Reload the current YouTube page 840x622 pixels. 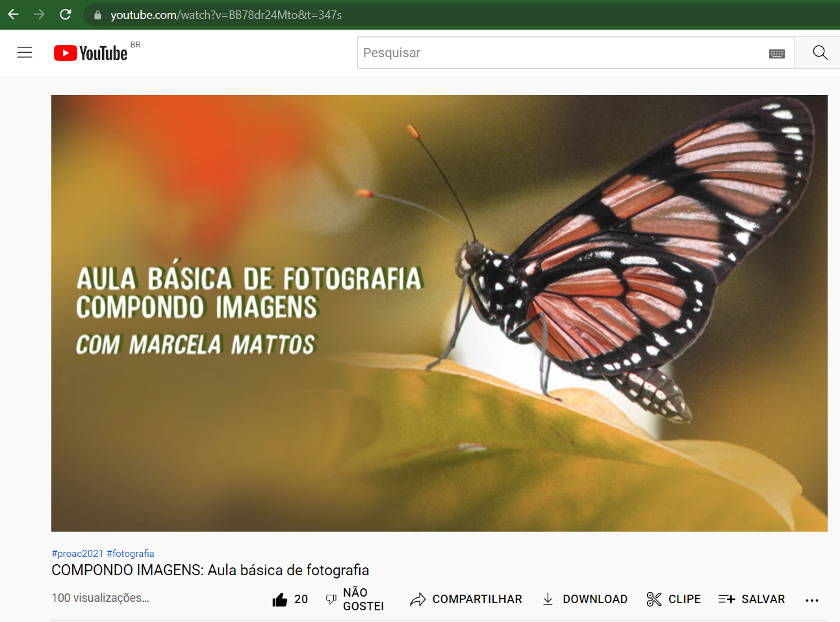point(65,14)
